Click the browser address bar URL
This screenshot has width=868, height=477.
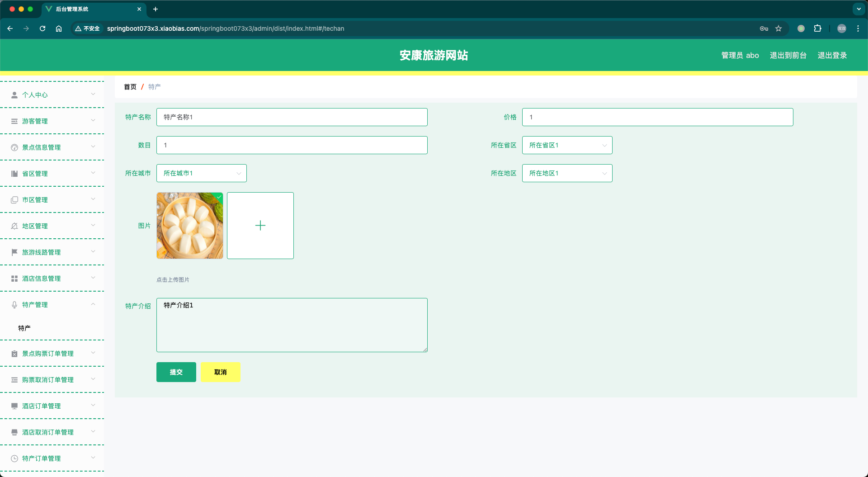[x=226, y=28]
